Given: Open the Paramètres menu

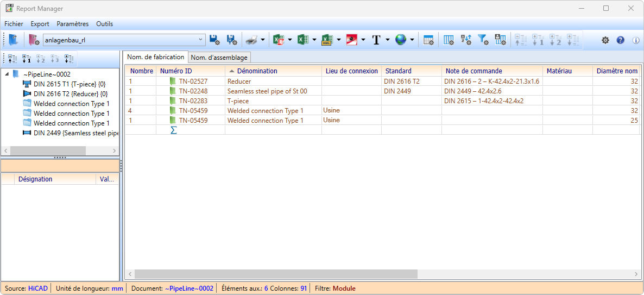Looking at the screenshot, I should (72, 24).
